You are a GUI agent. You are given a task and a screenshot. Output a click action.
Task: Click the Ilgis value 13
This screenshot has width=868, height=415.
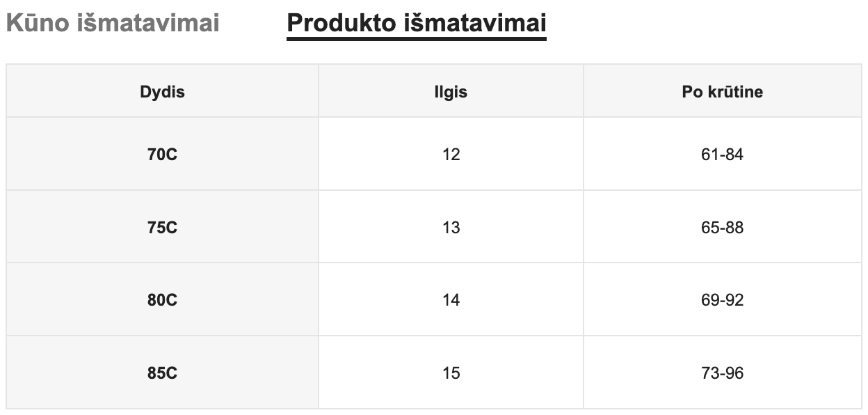pos(451,228)
